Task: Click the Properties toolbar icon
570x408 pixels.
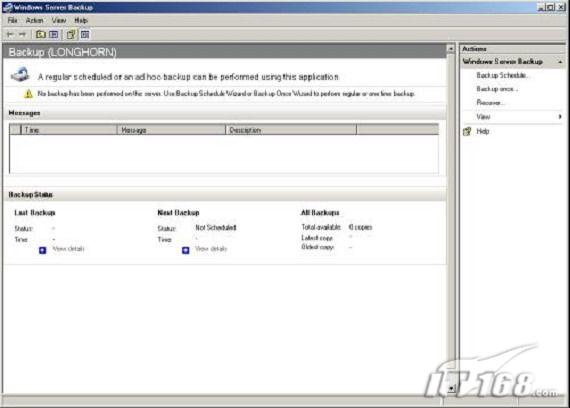Action: (71, 35)
